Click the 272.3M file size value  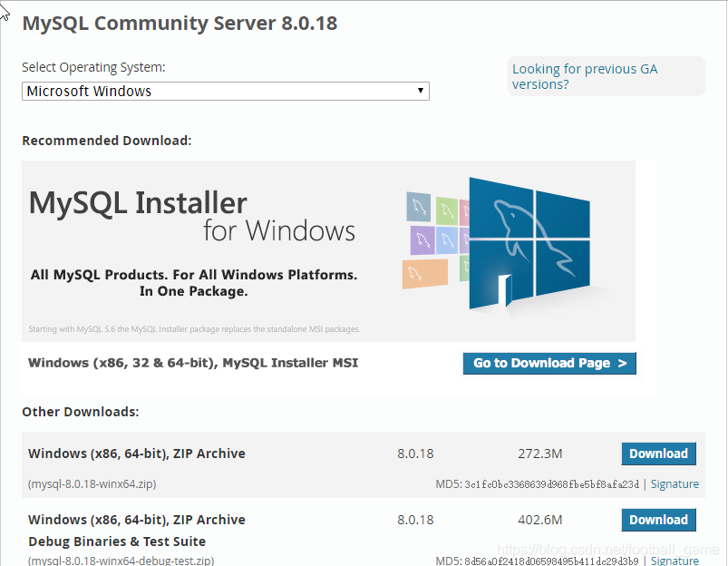click(x=540, y=454)
